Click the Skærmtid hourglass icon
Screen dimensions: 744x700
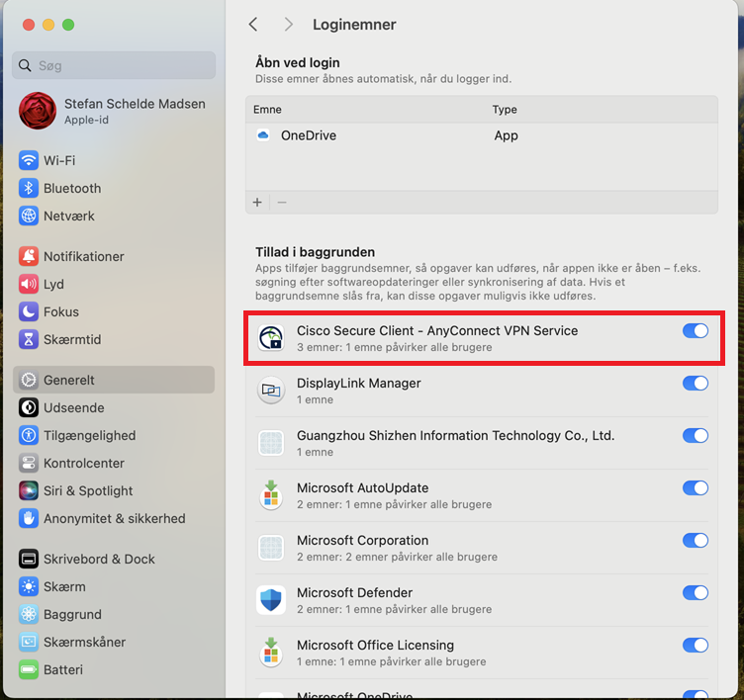(x=28, y=339)
